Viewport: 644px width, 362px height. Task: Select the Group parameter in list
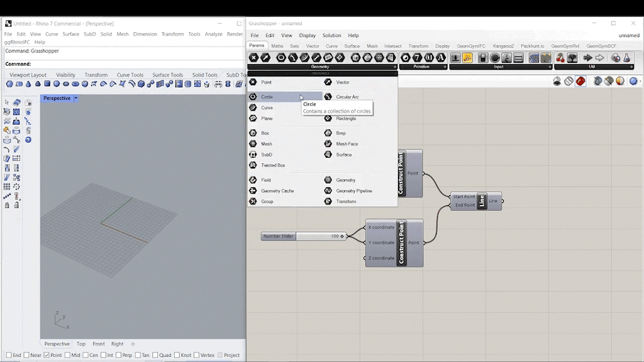click(267, 202)
